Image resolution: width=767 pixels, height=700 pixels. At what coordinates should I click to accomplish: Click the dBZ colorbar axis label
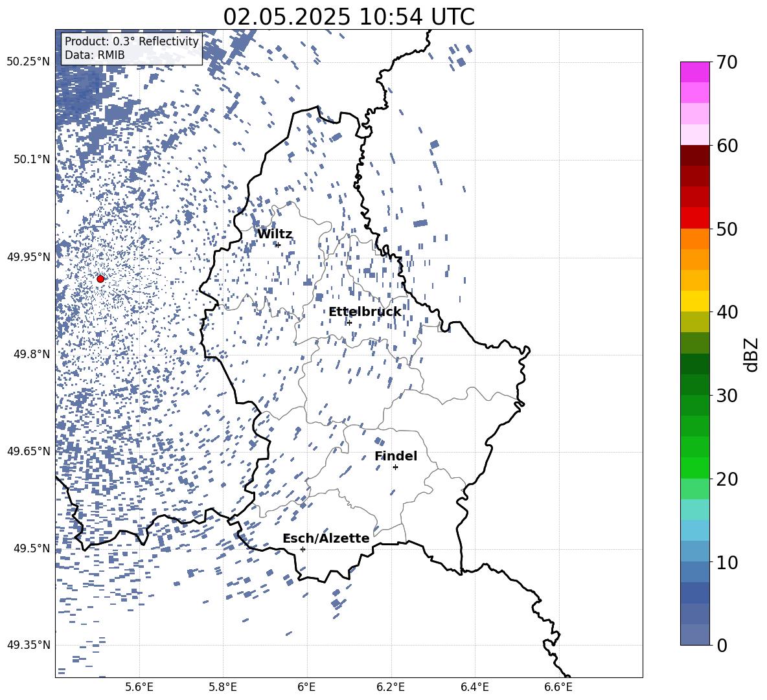tap(751, 354)
